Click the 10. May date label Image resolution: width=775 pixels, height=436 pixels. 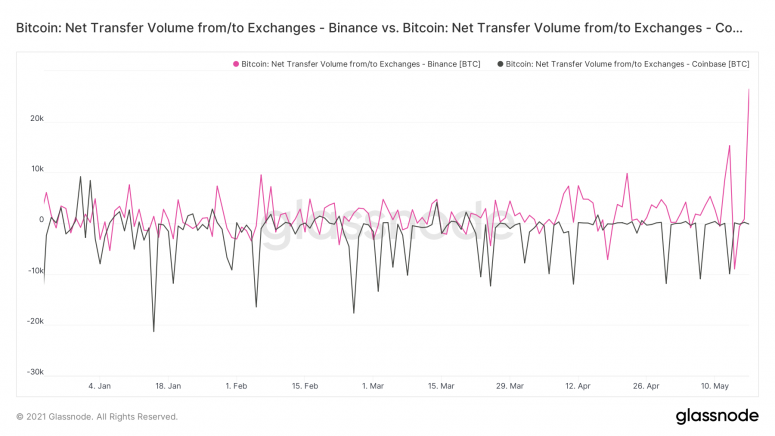(714, 385)
